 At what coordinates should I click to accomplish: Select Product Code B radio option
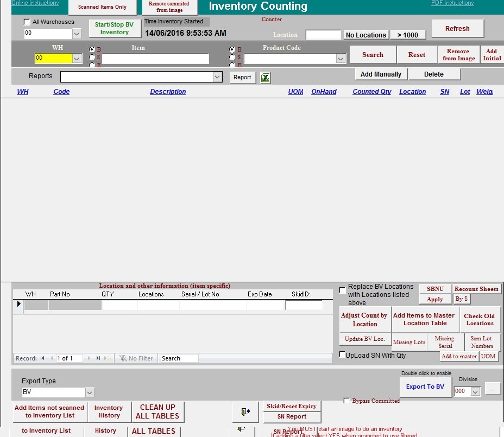point(232,49)
